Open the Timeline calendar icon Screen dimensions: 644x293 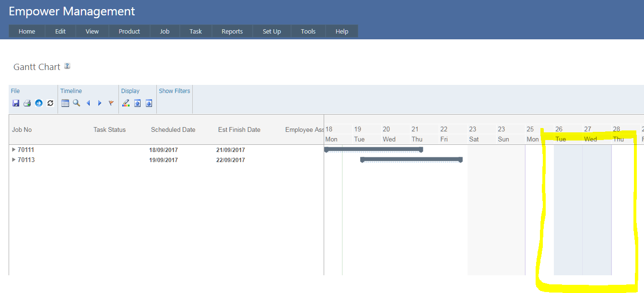(x=65, y=103)
